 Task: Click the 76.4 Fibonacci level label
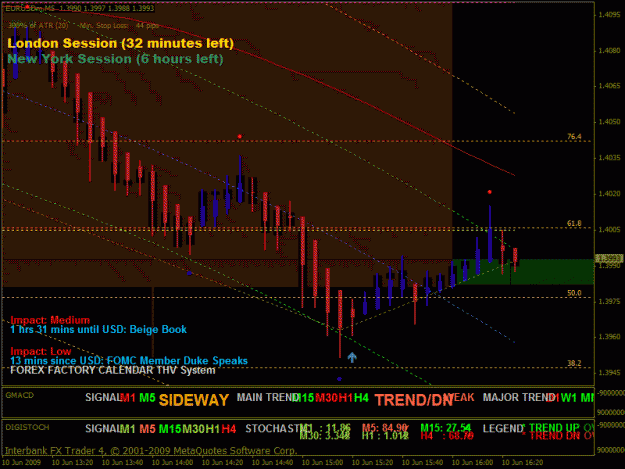click(x=574, y=137)
